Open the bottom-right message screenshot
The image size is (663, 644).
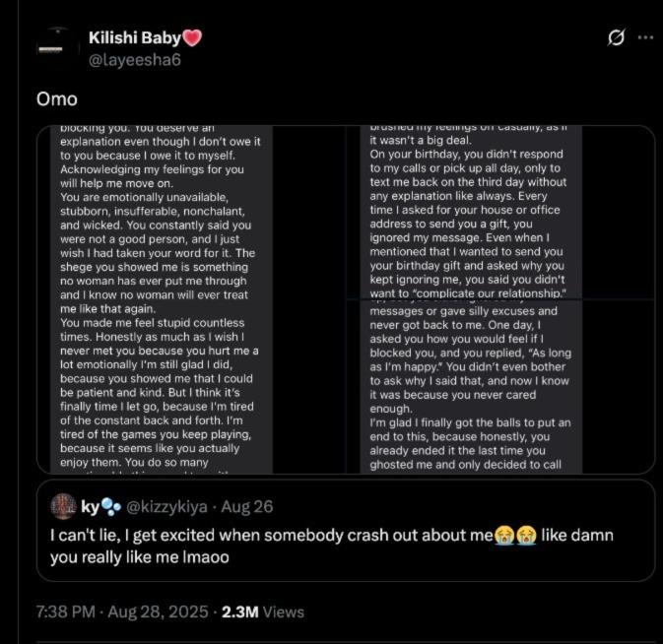coord(506,387)
